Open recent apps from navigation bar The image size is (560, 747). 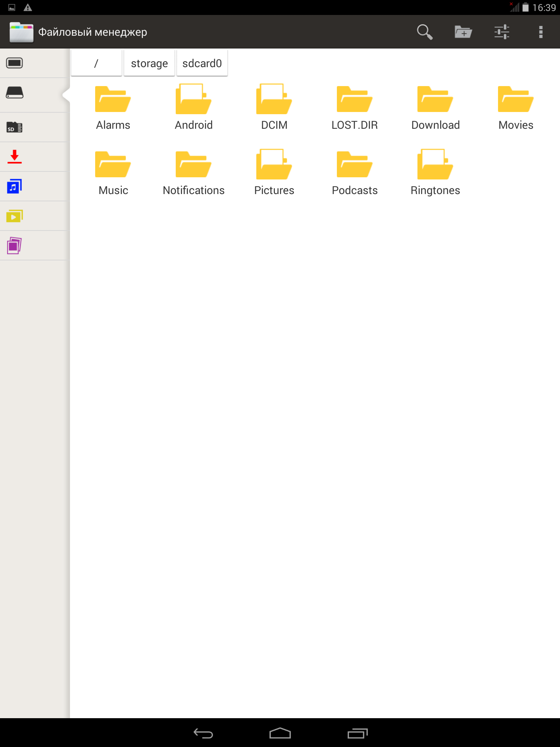(357, 733)
